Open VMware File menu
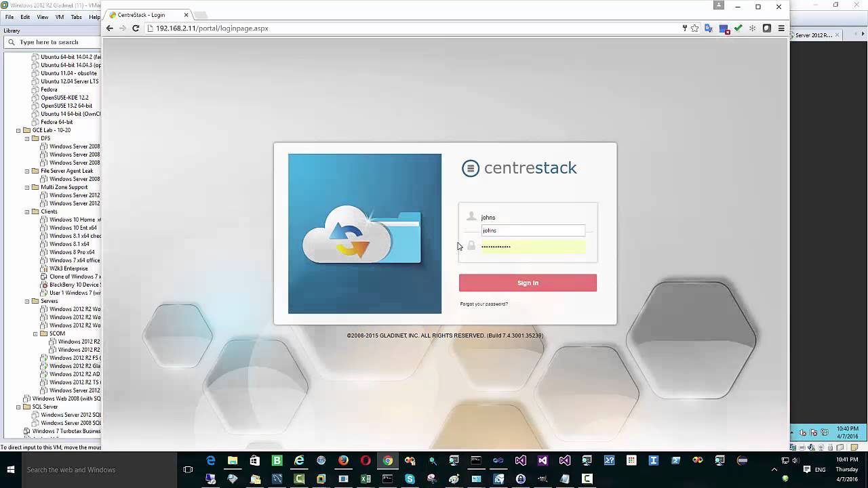The width and height of the screenshot is (868, 488). pos(9,17)
